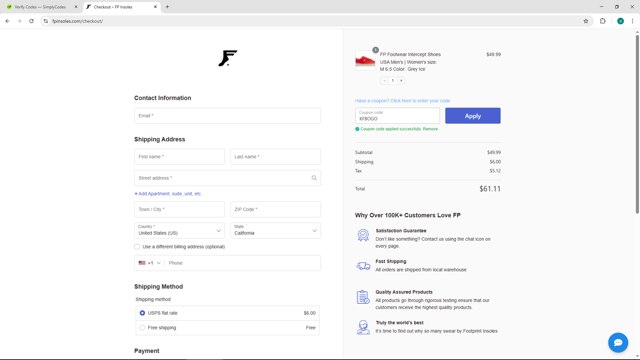Viewport: 640px width, 360px height.
Task: Click the FP Footwear Intercept Shoes title
Action: click(x=410, y=54)
